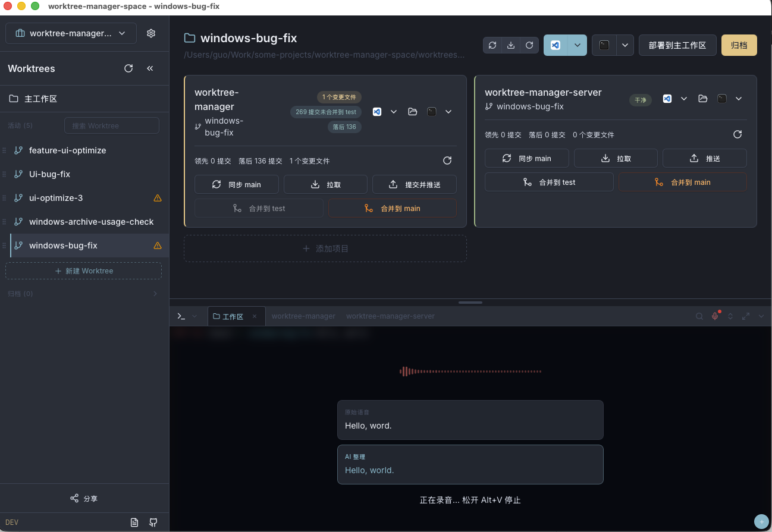The image size is (772, 532).
Task: Open folder of worktree-manager card
Action: 413,112
